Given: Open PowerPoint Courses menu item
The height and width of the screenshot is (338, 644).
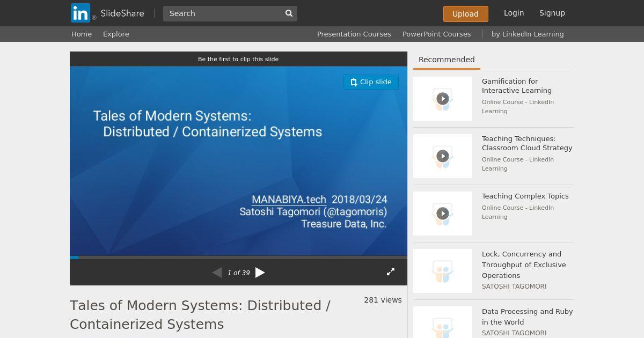Looking at the screenshot, I should [436, 34].
